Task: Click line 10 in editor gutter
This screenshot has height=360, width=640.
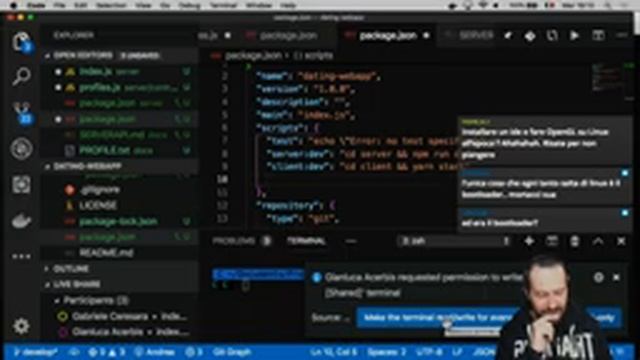Action: click(x=222, y=179)
